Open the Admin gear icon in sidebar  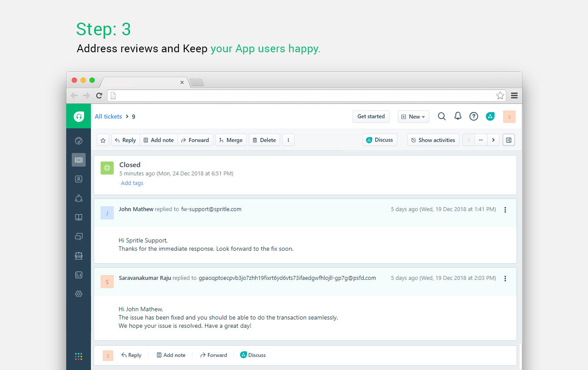79,294
